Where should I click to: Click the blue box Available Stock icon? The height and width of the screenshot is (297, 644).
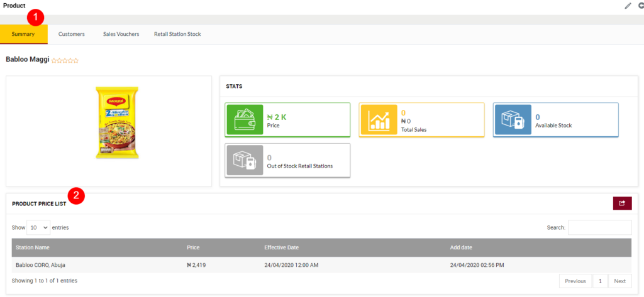[513, 120]
